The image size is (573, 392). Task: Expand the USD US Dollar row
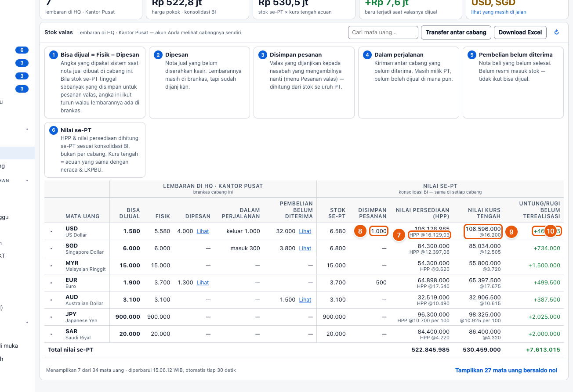51,231
